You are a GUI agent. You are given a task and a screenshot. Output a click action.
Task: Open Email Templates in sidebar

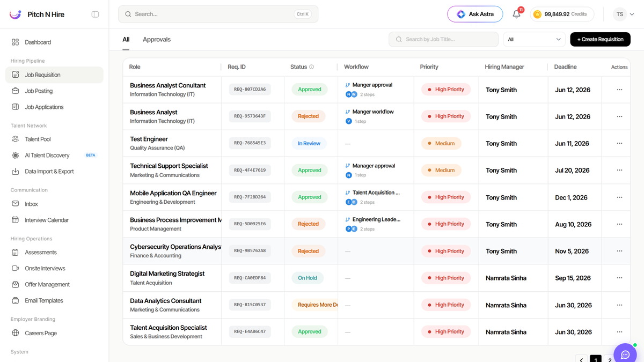(x=54, y=301)
